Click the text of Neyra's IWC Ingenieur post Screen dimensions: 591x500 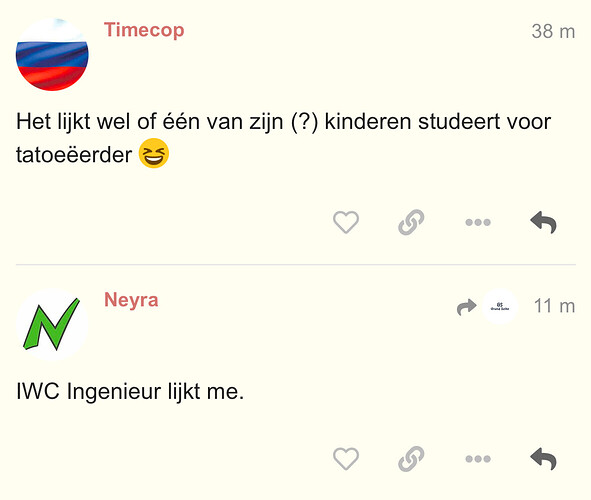[130, 391]
